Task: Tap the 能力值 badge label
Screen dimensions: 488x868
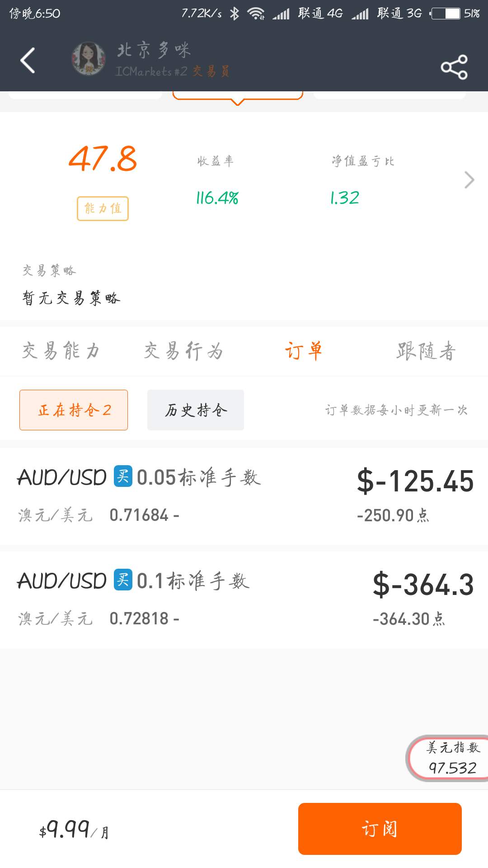Action: coord(103,208)
